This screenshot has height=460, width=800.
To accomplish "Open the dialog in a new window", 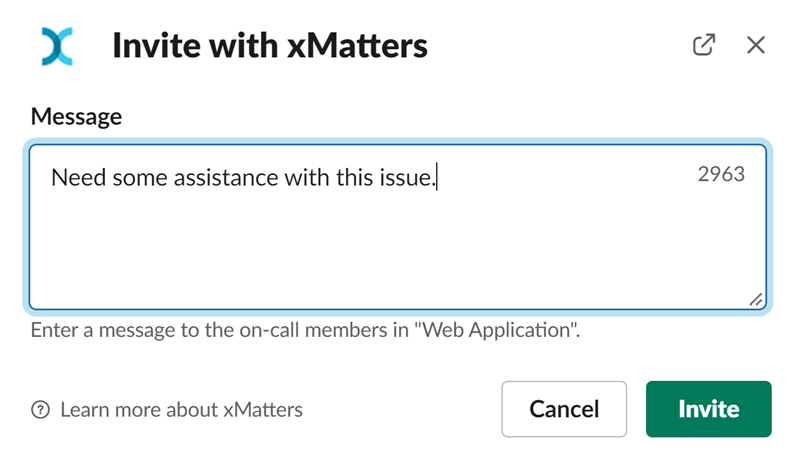I will (x=704, y=45).
